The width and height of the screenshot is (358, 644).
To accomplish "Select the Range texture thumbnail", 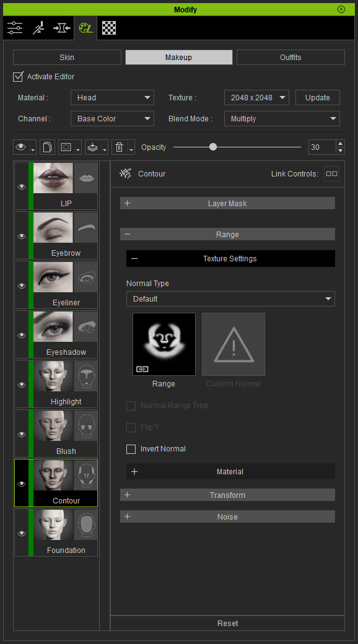I will click(164, 344).
